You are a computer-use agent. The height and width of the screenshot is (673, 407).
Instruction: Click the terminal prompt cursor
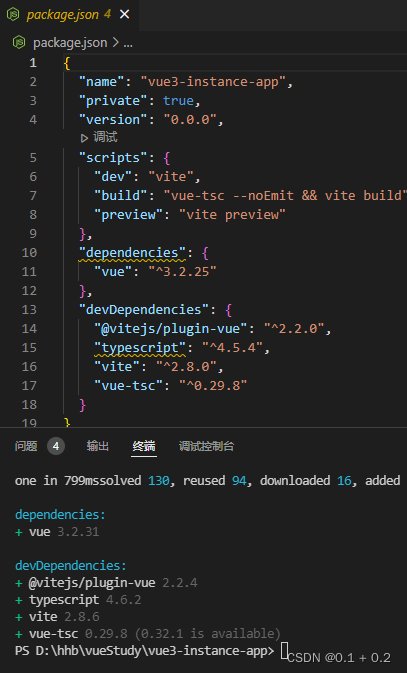tap(284, 650)
